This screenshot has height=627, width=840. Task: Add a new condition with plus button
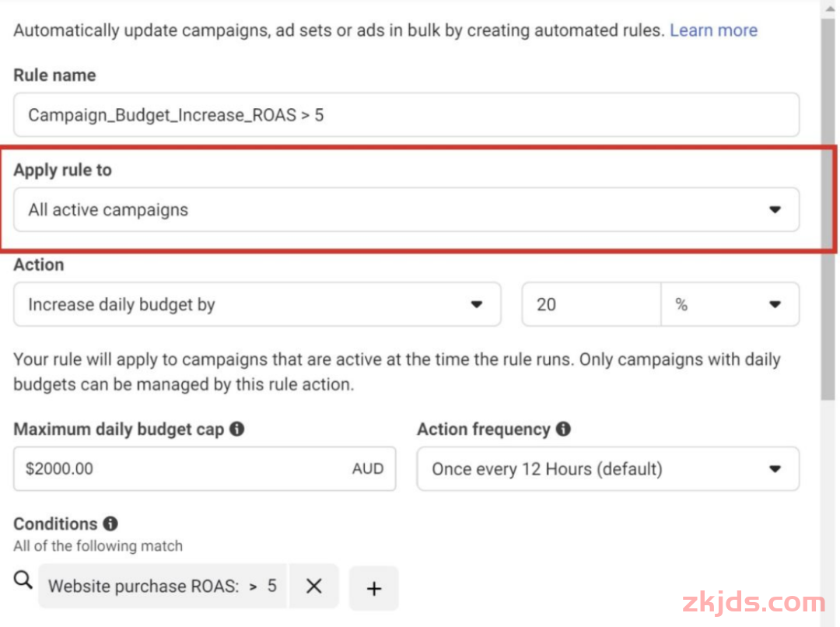(x=374, y=588)
